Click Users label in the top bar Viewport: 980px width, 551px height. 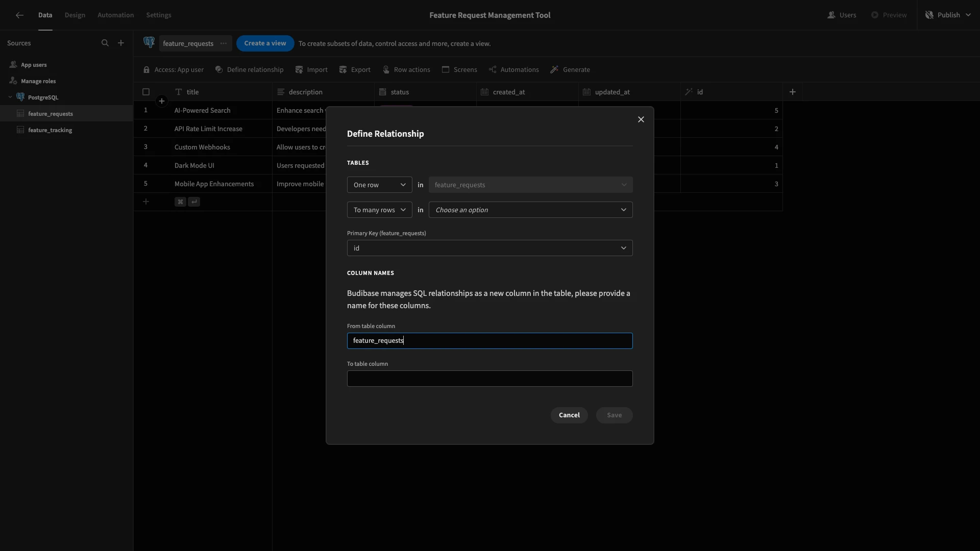[848, 15]
